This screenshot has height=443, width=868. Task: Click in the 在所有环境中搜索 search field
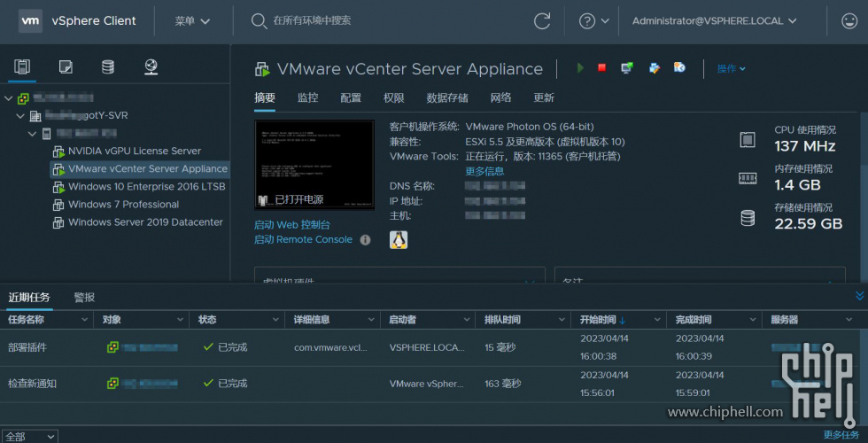point(312,21)
